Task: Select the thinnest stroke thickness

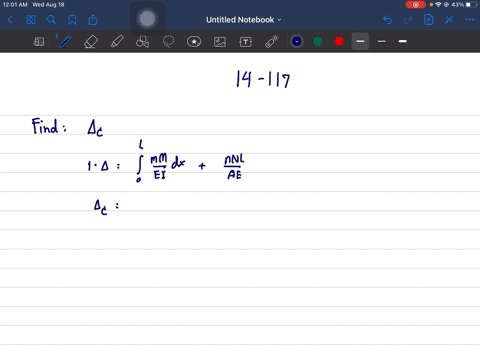Action: pyautogui.click(x=382, y=41)
